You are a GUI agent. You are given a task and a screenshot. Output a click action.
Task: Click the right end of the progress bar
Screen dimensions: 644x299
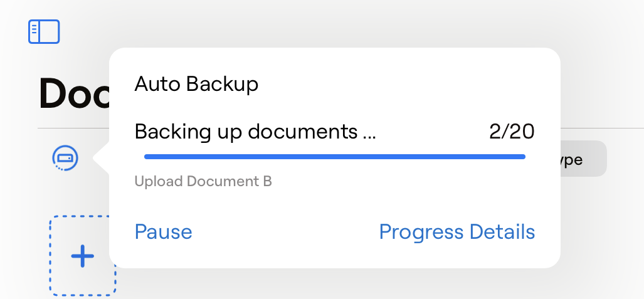(522, 157)
